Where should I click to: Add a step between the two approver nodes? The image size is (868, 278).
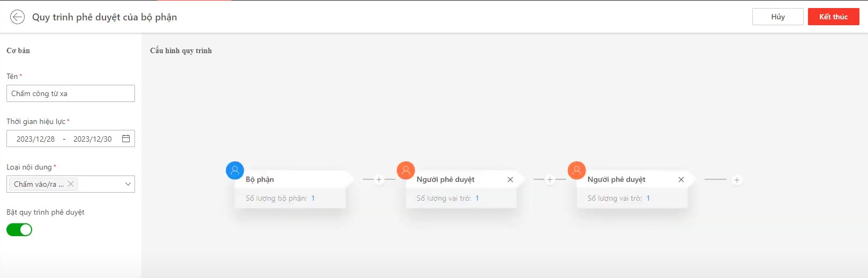550,180
